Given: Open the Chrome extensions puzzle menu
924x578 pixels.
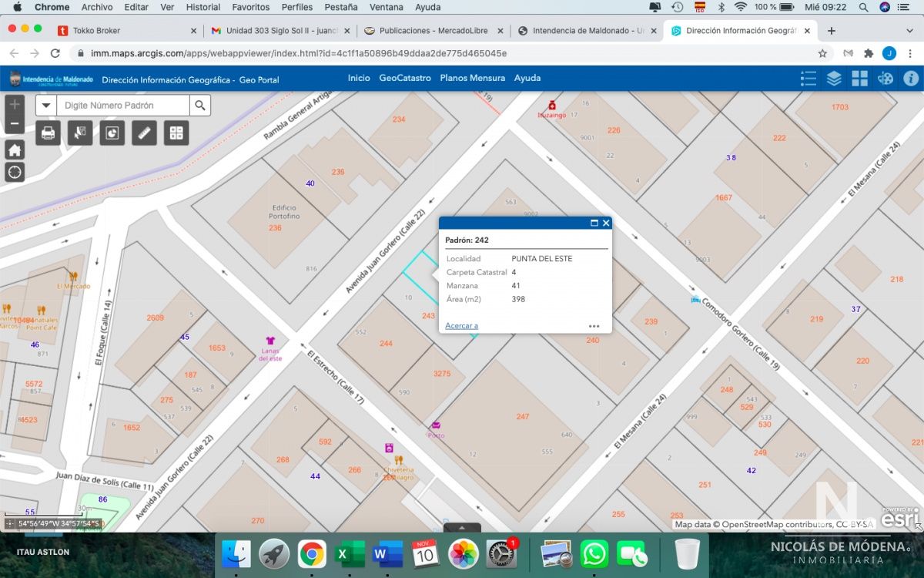Looking at the screenshot, I should (x=869, y=53).
